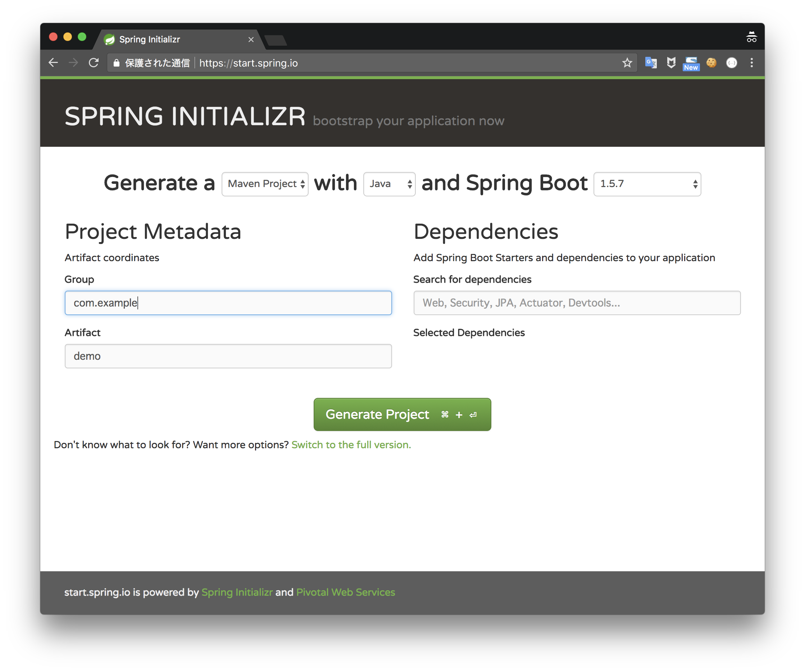Focus the Search for dependencies field
This screenshot has width=805, height=672.
577,303
